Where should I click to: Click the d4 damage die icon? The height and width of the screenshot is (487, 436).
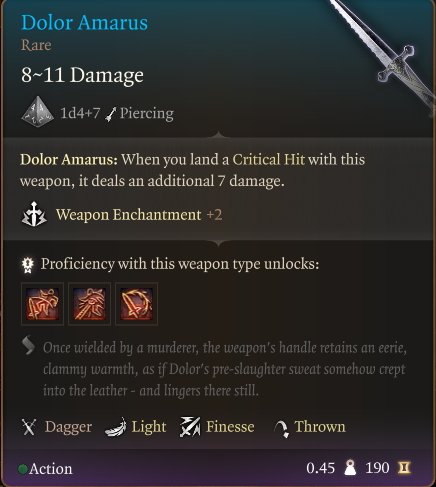(x=38, y=112)
